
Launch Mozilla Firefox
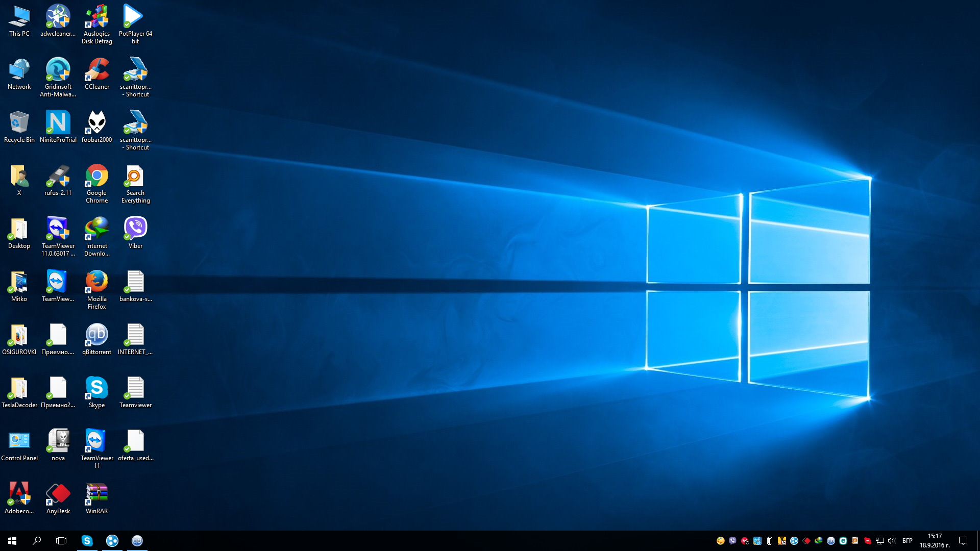97,290
